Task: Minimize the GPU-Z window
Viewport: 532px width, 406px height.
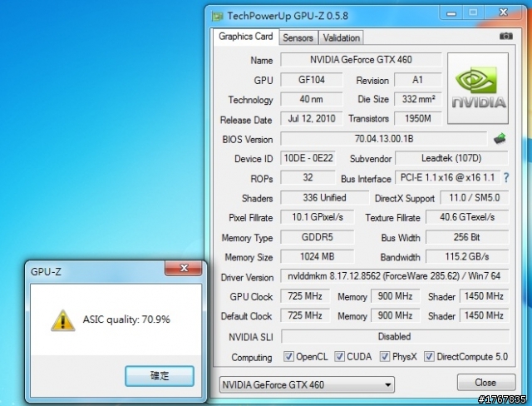Action: point(451,13)
